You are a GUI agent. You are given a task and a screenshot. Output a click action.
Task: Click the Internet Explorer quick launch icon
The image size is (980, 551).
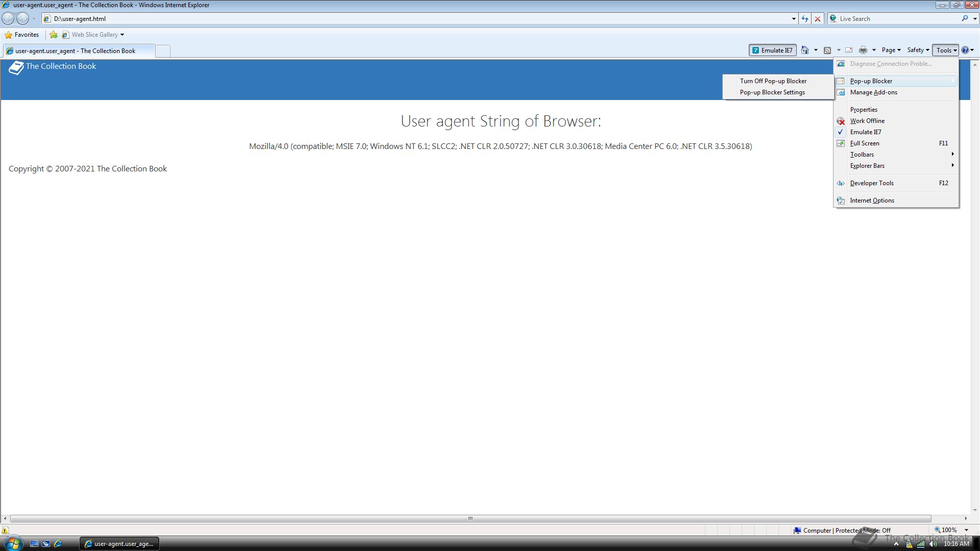(58, 544)
